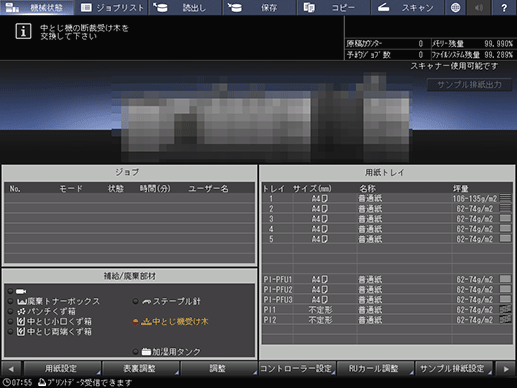This screenshot has height=388, width=517.
Task: Click the print data receive icon
Action: (x=42, y=382)
